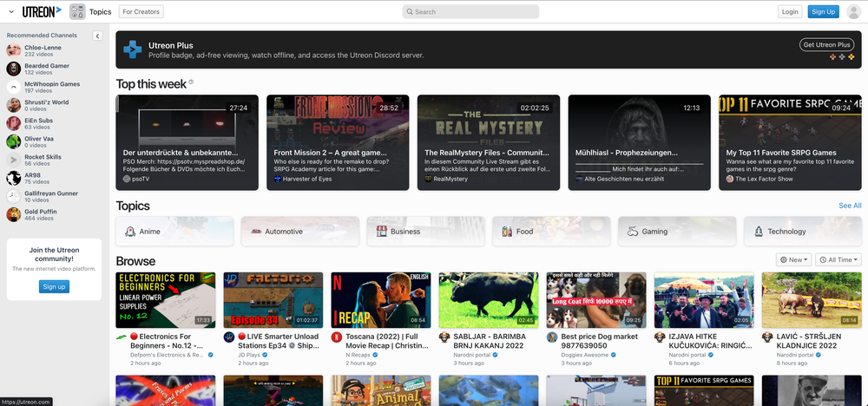Open Factorio Episode 34 thumbnail
868x406 pixels.
tap(273, 300)
